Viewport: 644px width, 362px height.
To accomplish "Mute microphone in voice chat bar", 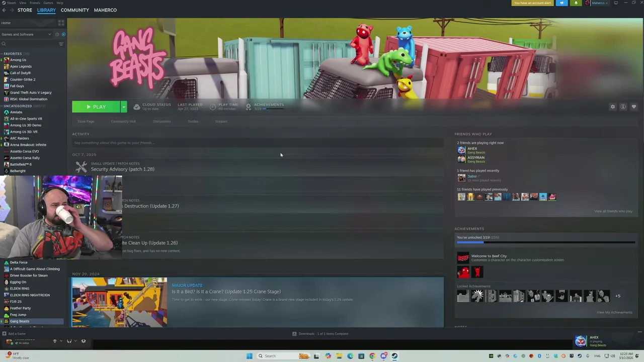I will tap(55, 341).
